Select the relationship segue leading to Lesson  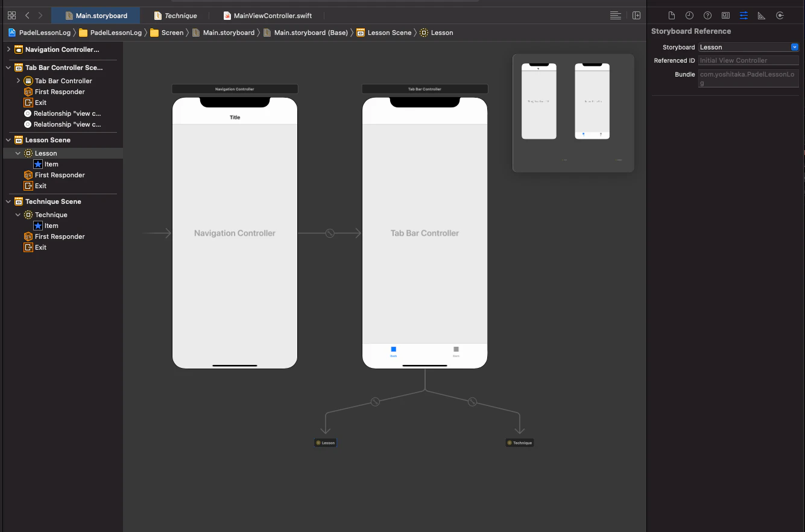coord(375,402)
